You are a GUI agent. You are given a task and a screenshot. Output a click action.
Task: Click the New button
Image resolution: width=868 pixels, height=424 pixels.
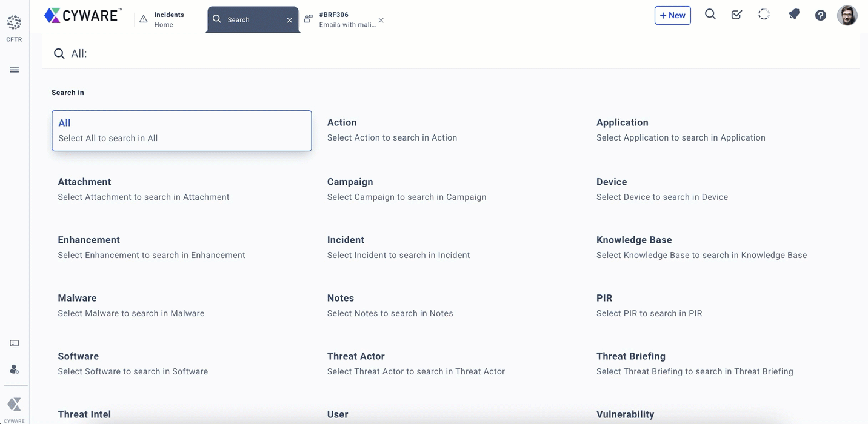pos(672,16)
